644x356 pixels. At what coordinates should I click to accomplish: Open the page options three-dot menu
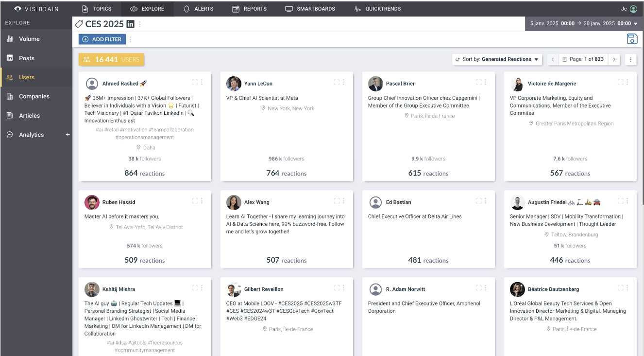tap(630, 59)
